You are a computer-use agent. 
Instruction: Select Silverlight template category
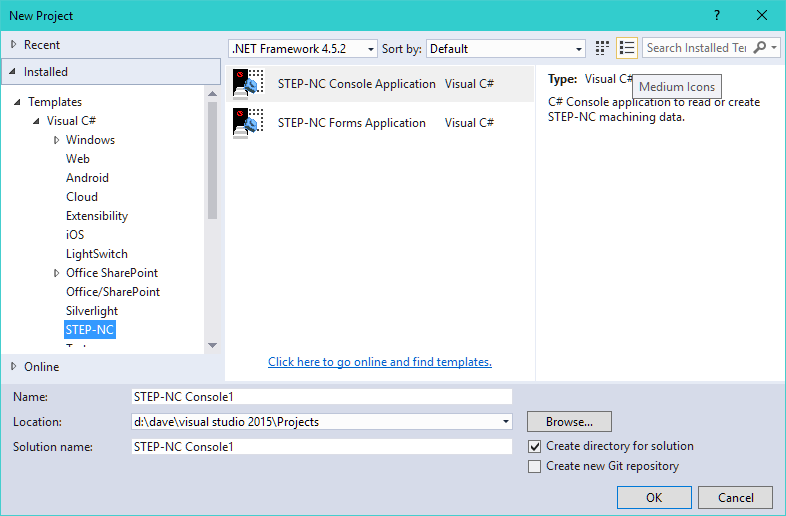92,311
